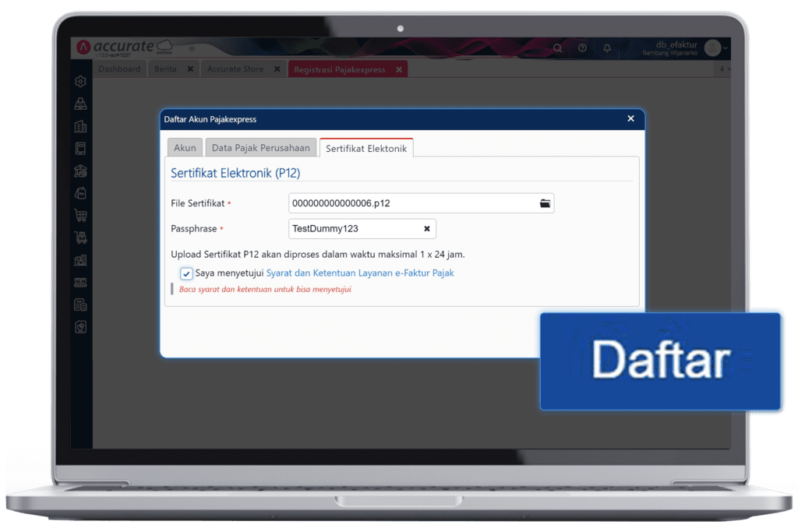This screenshot has height=532, width=798.
Task: Open the tab count 4 dropdown
Action: click(x=724, y=69)
